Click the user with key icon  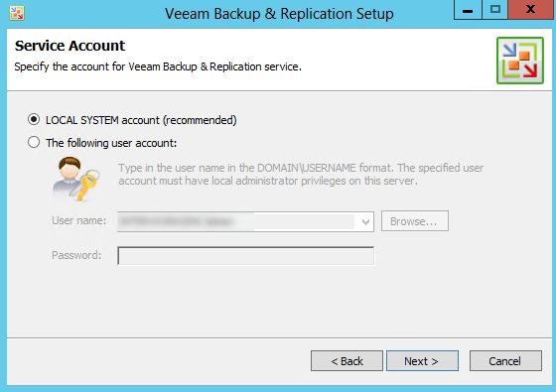pos(75,179)
